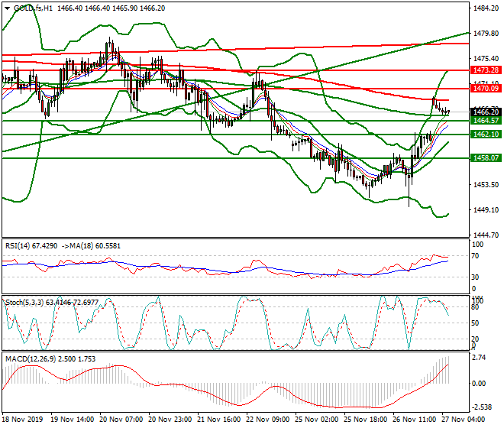
Task: Select the red 1470.09 price level label
Action: point(486,89)
